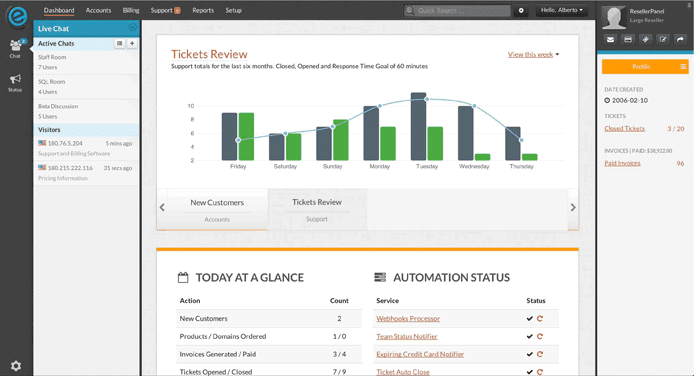Show previous chart carousel item
The image size is (694, 376).
(x=162, y=207)
